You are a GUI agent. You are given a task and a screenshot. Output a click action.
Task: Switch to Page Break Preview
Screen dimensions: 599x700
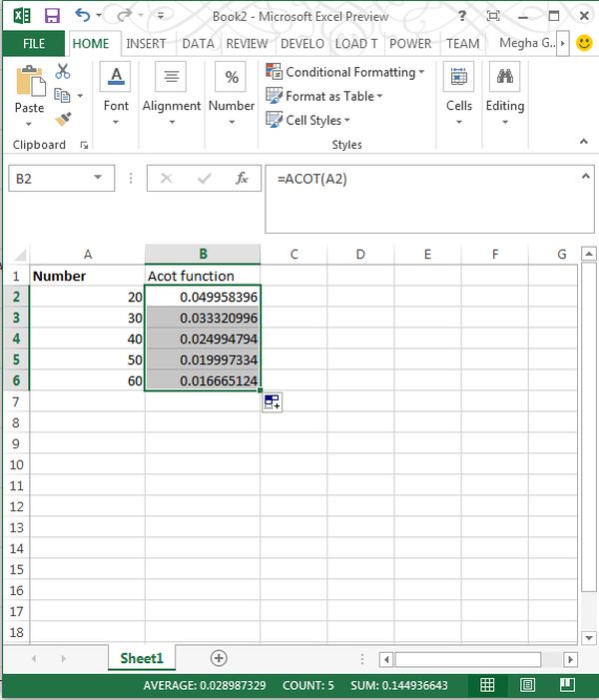pos(567,684)
